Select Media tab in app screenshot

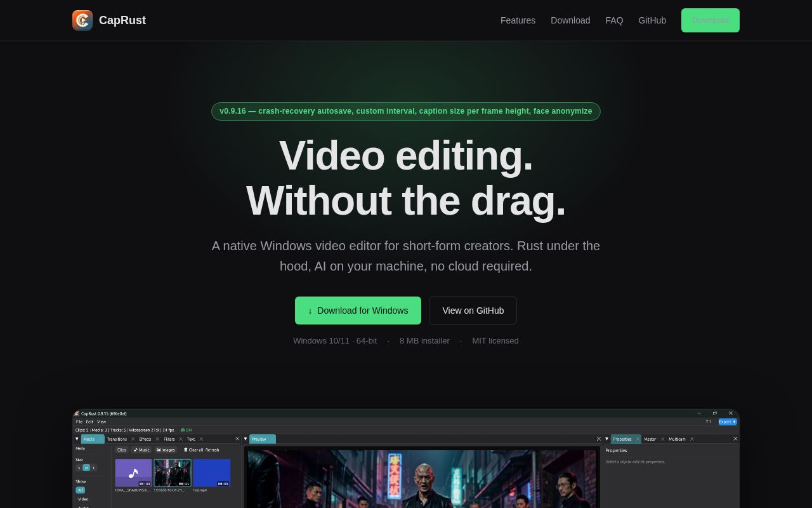(93, 439)
